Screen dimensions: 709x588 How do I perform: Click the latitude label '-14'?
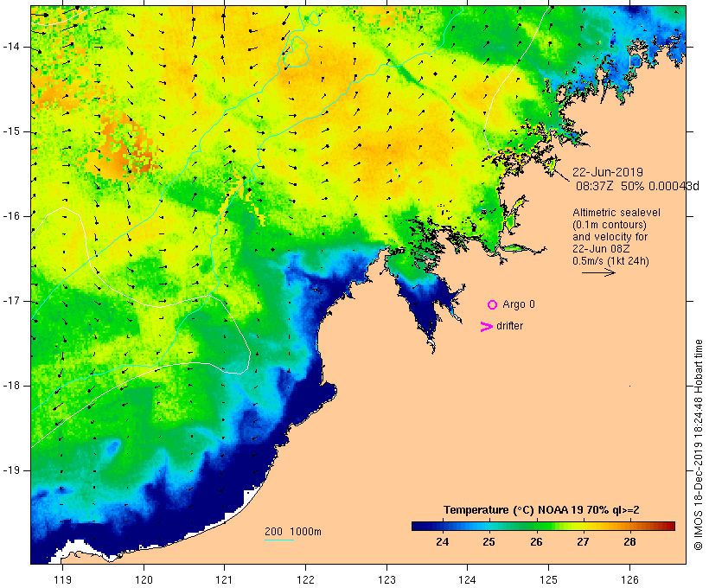(11, 47)
